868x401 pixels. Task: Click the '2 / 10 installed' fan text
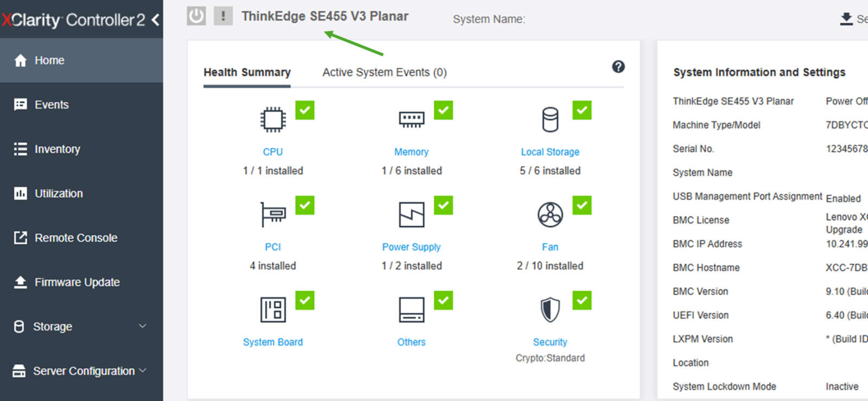550,266
